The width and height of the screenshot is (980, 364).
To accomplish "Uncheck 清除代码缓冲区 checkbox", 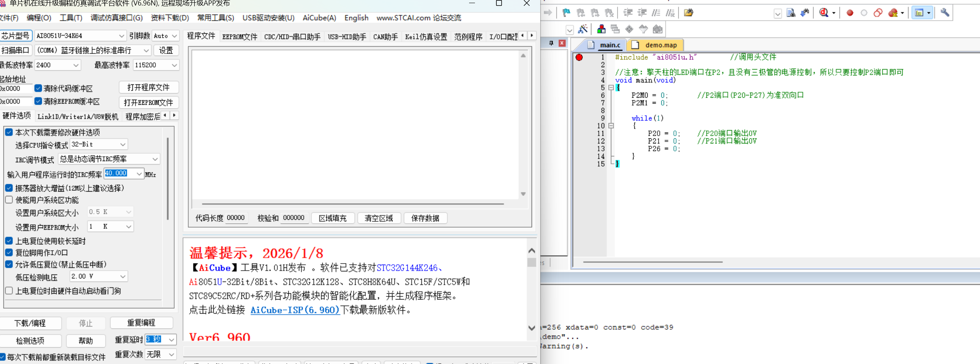I will [x=38, y=88].
